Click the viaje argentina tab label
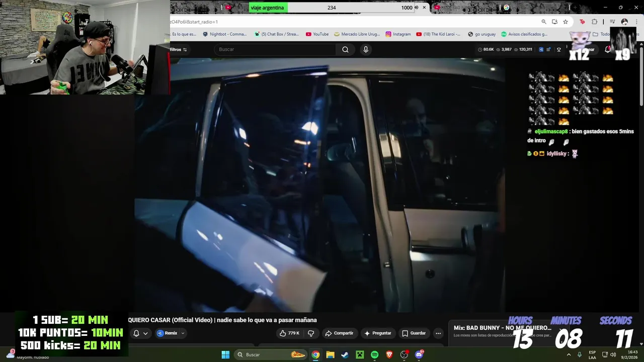 click(x=269, y=8)
